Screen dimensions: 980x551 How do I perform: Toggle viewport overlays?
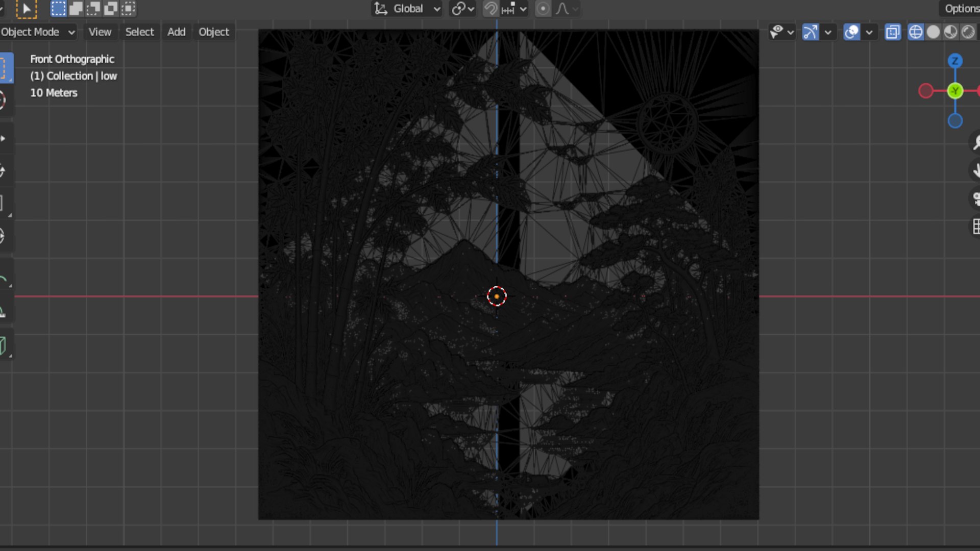851,32
